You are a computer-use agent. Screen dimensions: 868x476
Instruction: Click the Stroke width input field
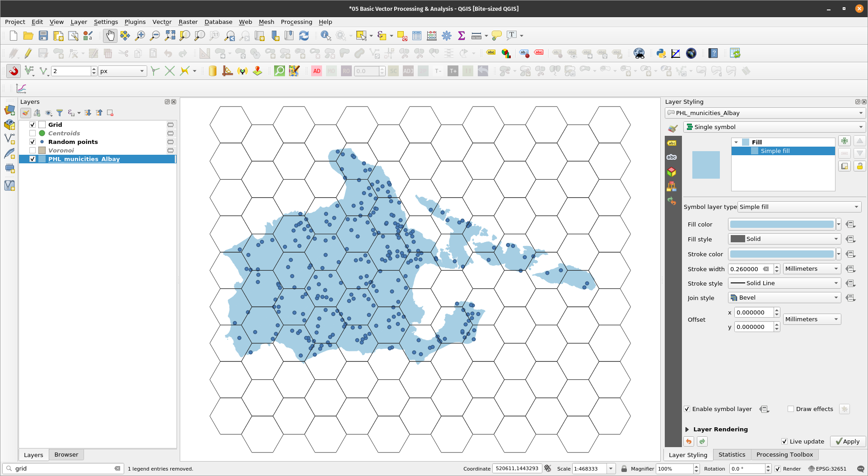point(746,269)
